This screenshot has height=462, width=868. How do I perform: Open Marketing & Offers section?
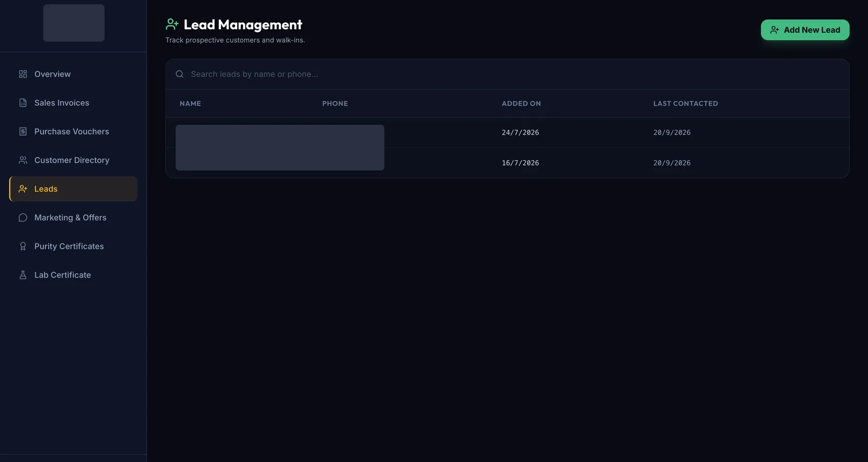pyautogui.click(x=73, y=218)
